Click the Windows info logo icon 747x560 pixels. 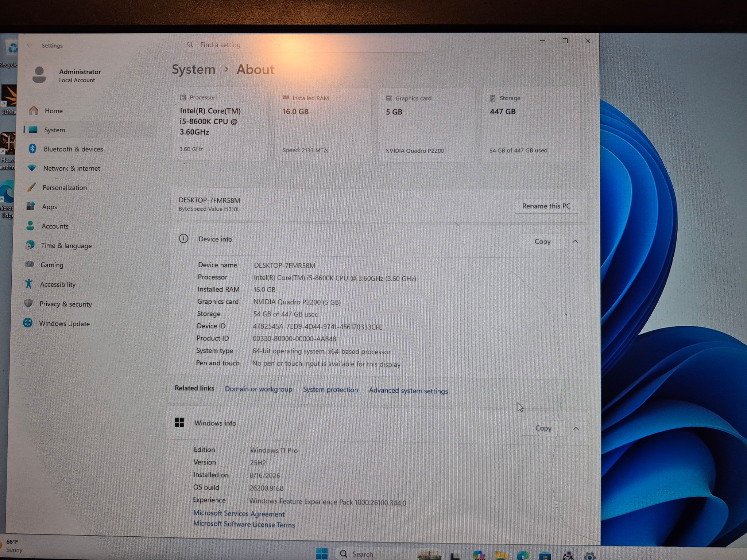(x=179, y=423)
